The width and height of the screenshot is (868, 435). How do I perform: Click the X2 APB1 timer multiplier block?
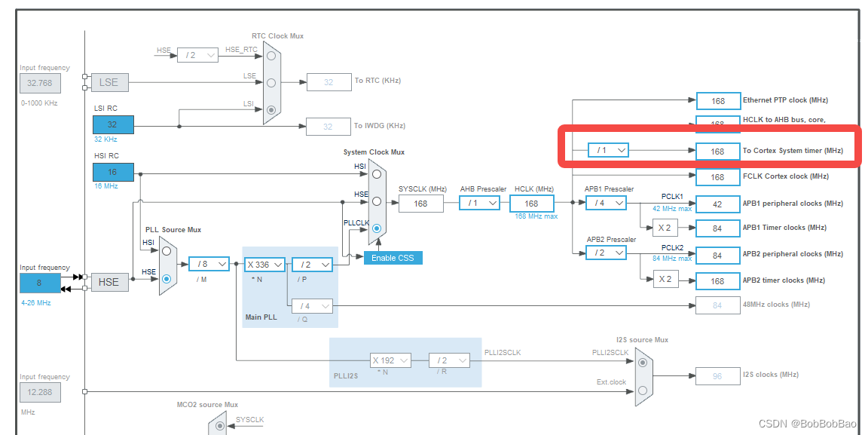click(x=665, y=228)
